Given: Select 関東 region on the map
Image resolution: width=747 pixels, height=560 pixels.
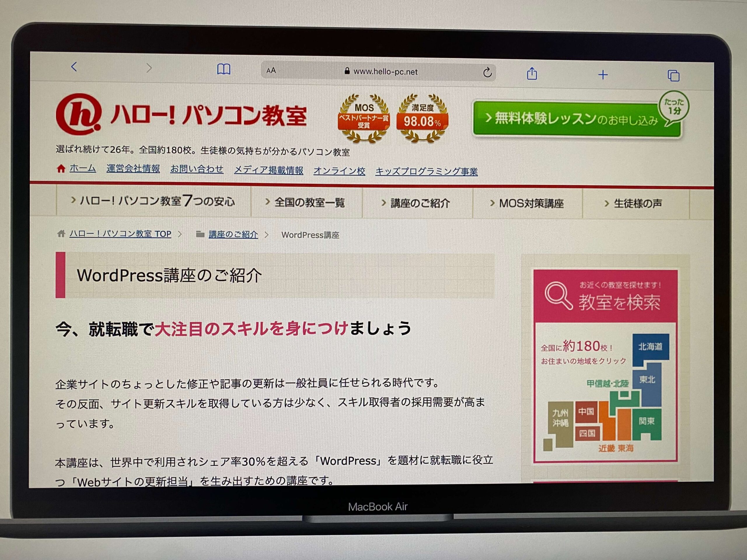Looking at the screenshot, I should (647, 421).
